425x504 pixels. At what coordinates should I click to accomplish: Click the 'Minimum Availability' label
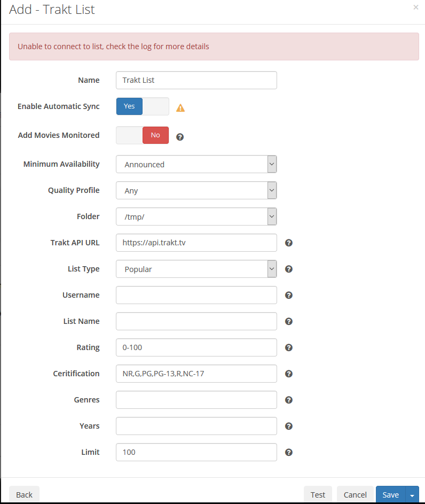pyautogui.click(x=61, y=164)
